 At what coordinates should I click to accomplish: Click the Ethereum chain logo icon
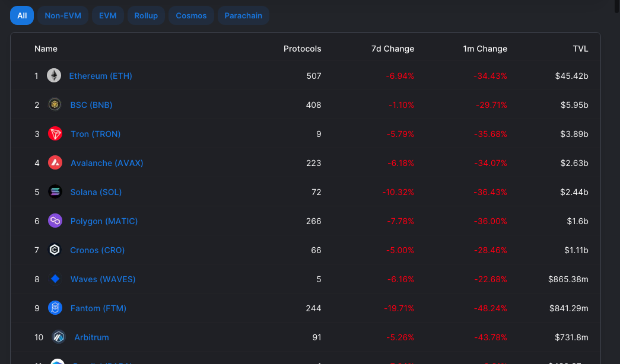click(x=54, y=76)
